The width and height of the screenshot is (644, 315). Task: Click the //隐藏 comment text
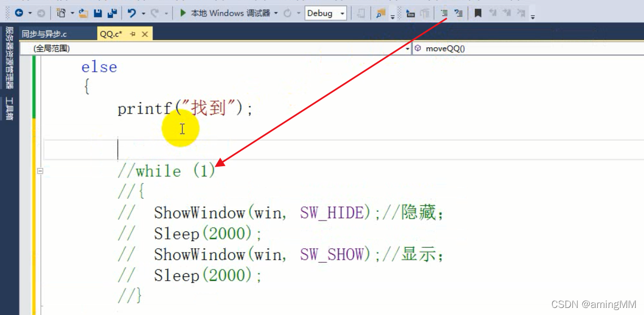pyautogui.click(x=413, y=213)
